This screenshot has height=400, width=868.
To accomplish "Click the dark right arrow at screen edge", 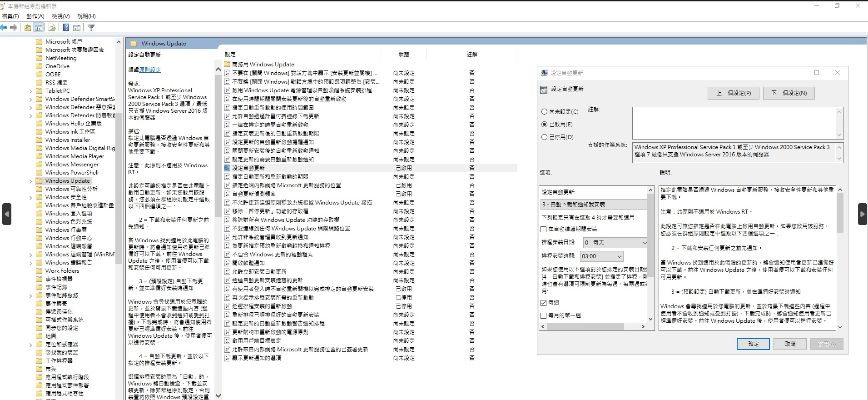I will point(862,214).
